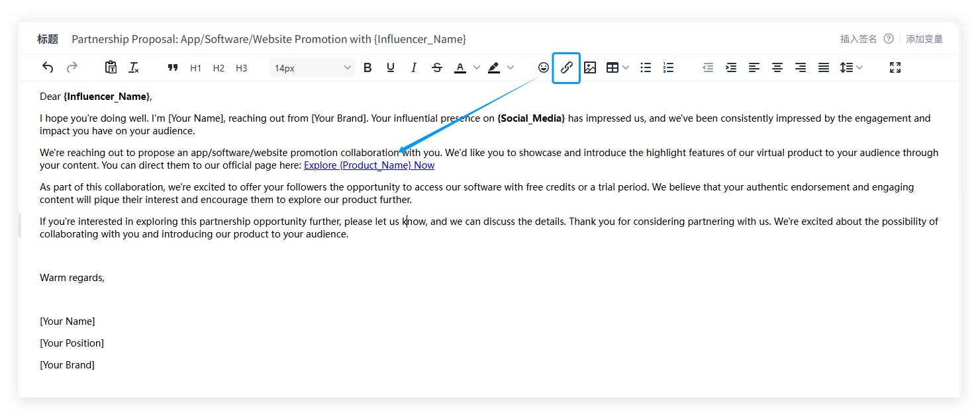Toggle strikethrough formatting
The width and height of the screenshot is (980, 416).
[x=437, y=67]
